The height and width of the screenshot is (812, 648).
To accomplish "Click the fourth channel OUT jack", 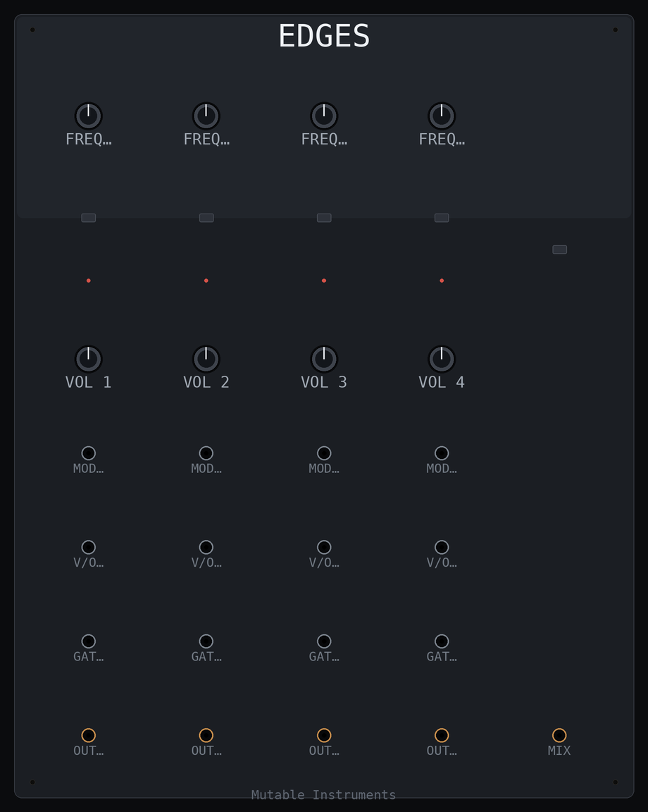I will [442, 735].
